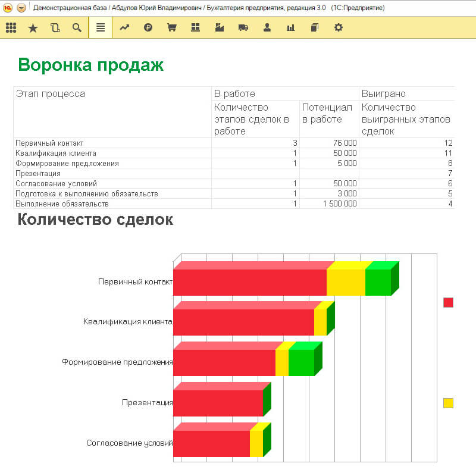This screenshot has width=476, height=476.
Task: Click window title 'Демонстрационная база' text
Action: pos(70,8)
